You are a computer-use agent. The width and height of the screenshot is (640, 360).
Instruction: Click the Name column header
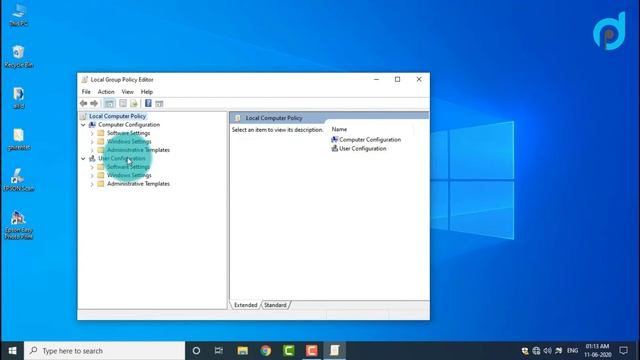(x=339, y=129)
